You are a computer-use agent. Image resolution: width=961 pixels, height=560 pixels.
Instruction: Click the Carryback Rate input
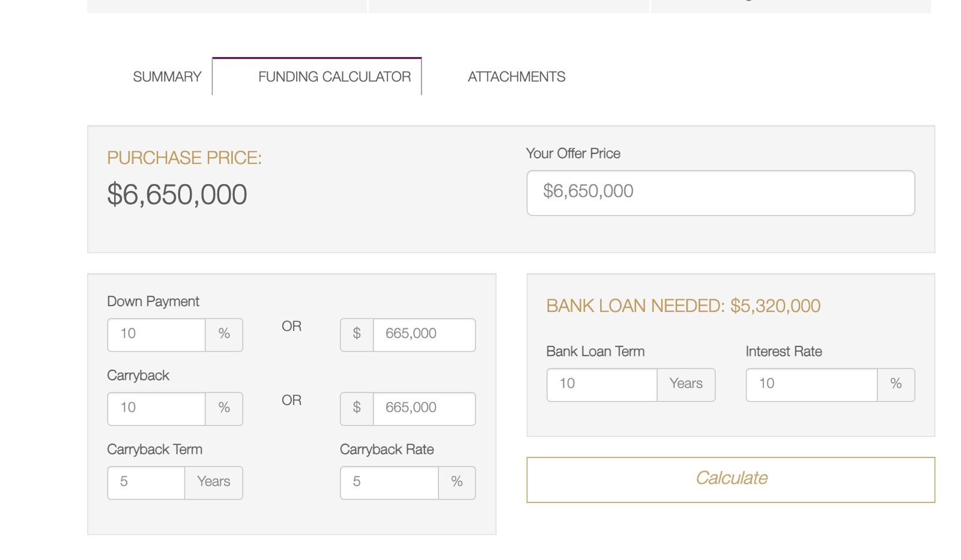389,482
